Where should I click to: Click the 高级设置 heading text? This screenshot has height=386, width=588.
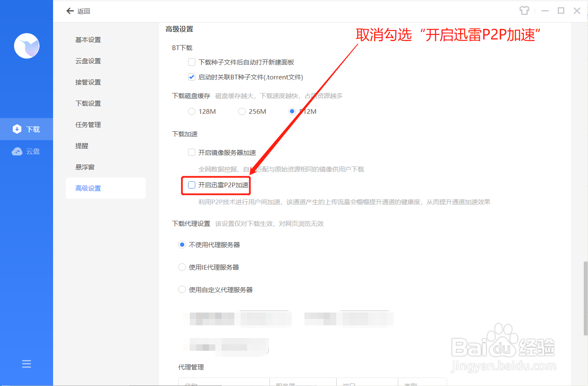179,29
